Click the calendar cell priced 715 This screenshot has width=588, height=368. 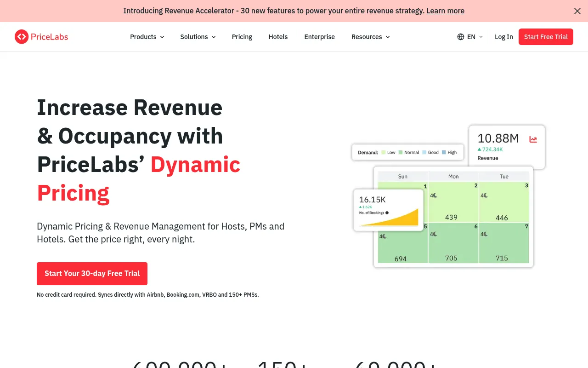click(504, 243)
